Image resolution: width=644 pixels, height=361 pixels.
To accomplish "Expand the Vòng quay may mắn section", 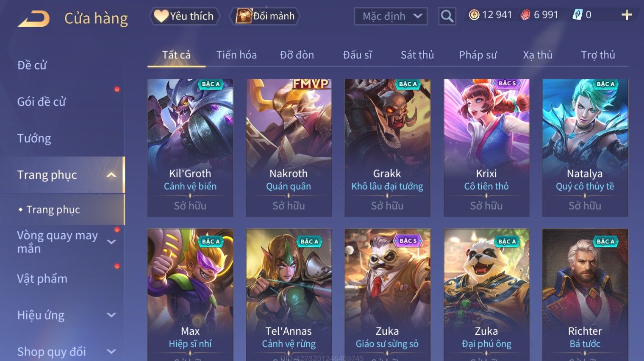I will tap(111, 242).
